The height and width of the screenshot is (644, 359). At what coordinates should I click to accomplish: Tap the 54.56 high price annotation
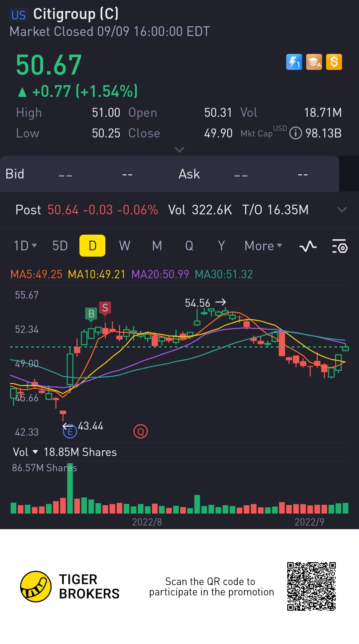pos(197,303)
